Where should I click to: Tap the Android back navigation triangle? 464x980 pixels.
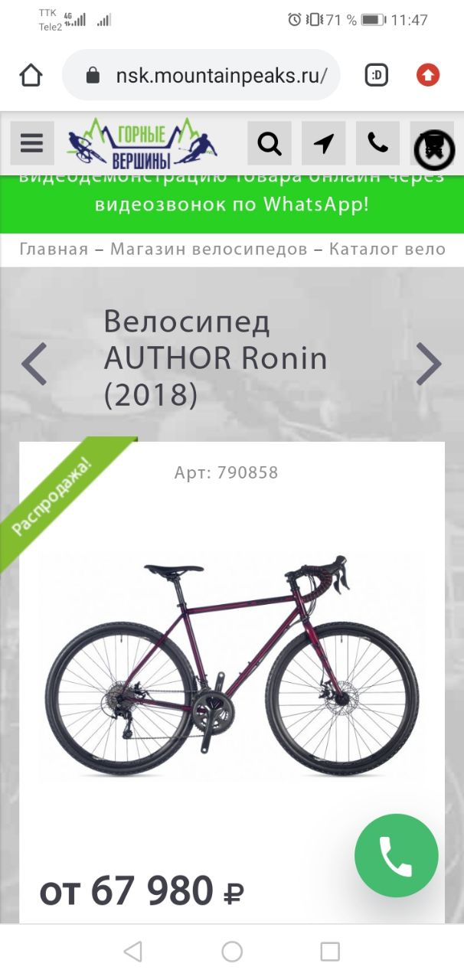(133, 952)
